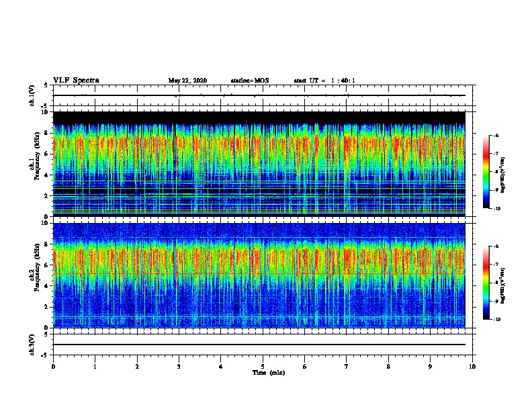Click the ch.2 colorbar "-9" tick value

496,301
